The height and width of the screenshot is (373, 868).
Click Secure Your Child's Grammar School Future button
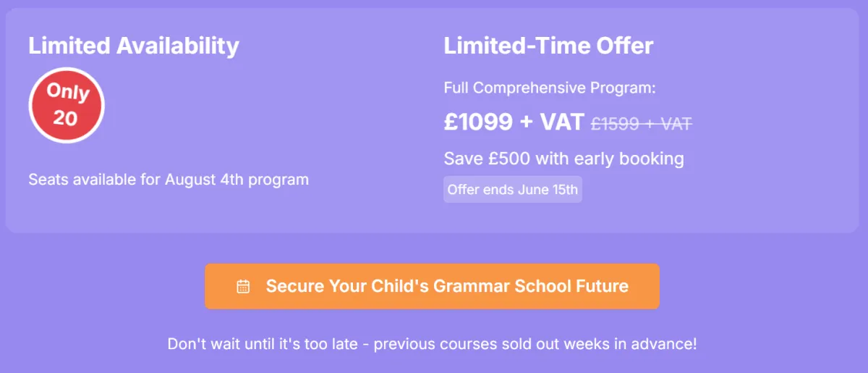[432, 286]
